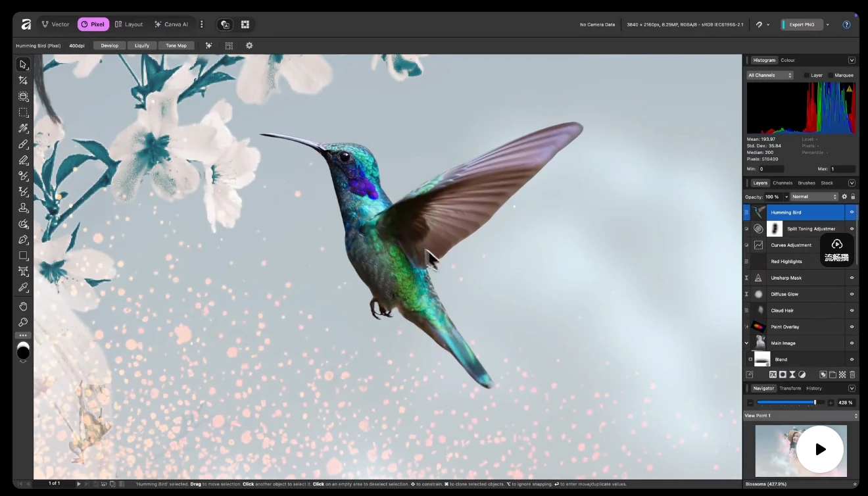Select the Rectangle shape tool
Viewport: 868px width, 496px height.
(x=23, y=255)
